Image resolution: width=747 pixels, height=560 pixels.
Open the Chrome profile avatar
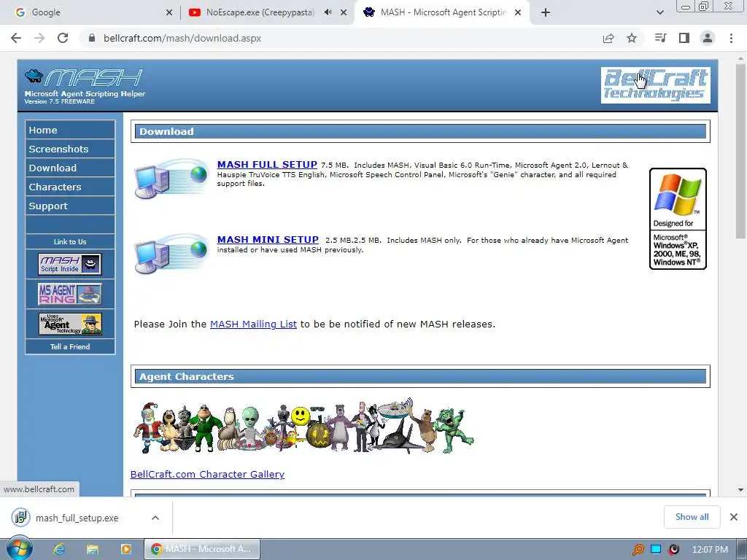point(708,38)
